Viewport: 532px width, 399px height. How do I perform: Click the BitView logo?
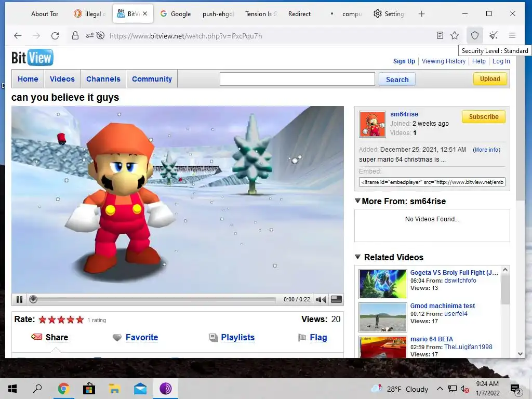(32, 57)
